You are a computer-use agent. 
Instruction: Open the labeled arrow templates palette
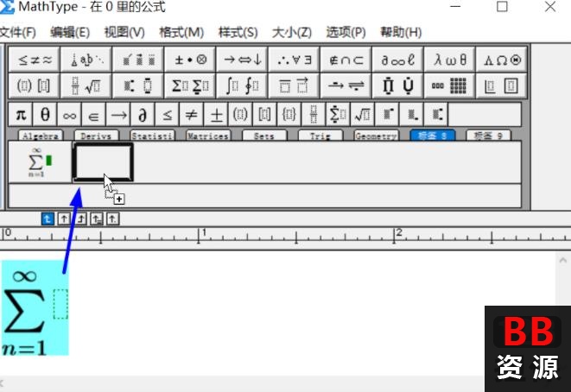pyautogui.click(x=346, y=85)
